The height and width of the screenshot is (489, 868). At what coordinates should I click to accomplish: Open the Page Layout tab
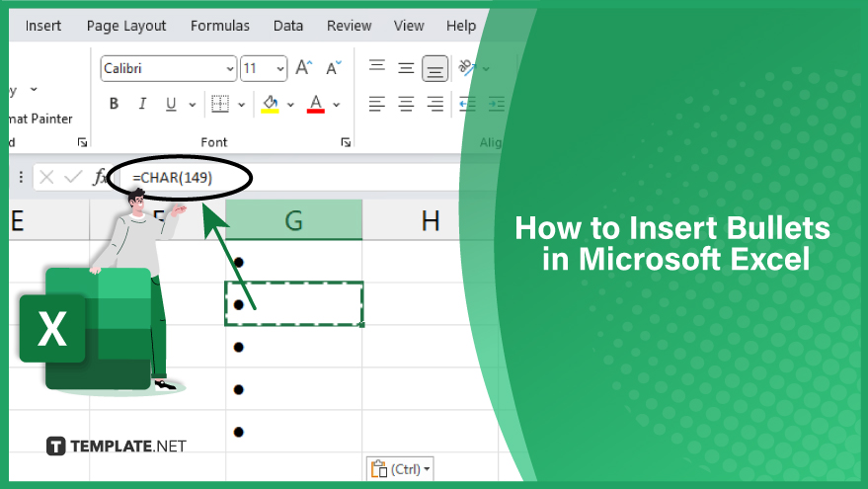point(126,26)
